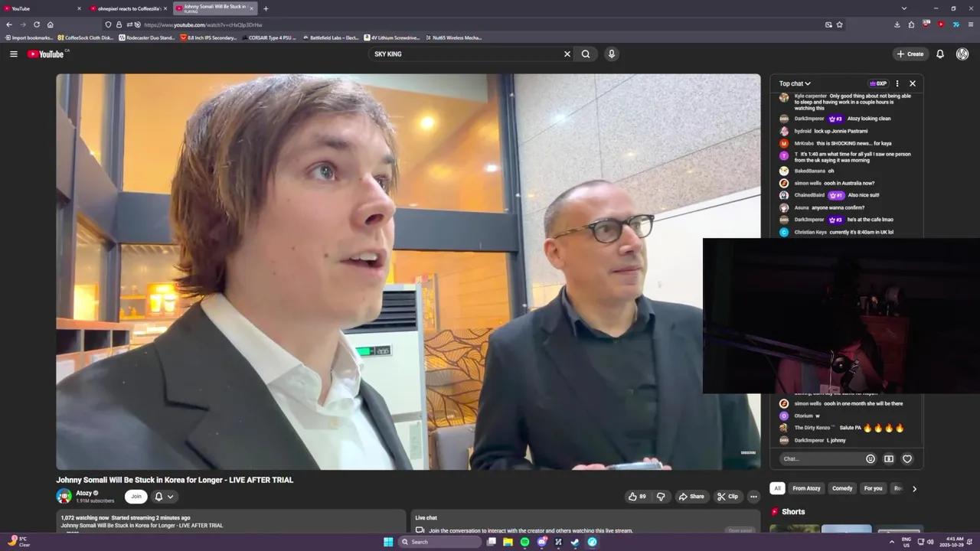Open the Windows Start menu
The width and height of the screenshot is (980, 551).
click(388, 542)
